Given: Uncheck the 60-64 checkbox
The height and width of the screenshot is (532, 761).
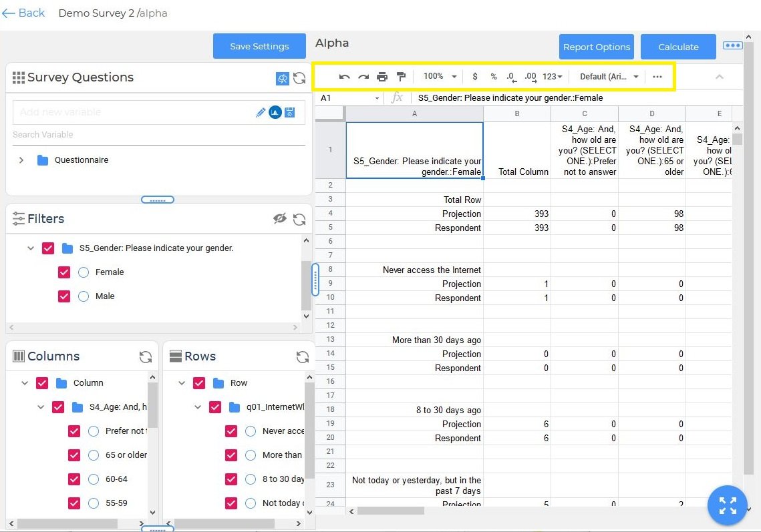Looking at the screenshot, I should pyautogui.click(x=74, y=479).
